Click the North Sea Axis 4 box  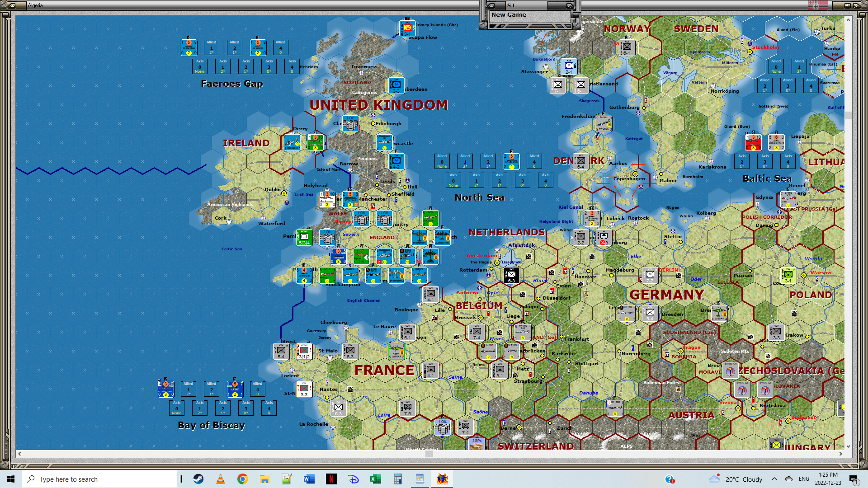click(546, 180)
